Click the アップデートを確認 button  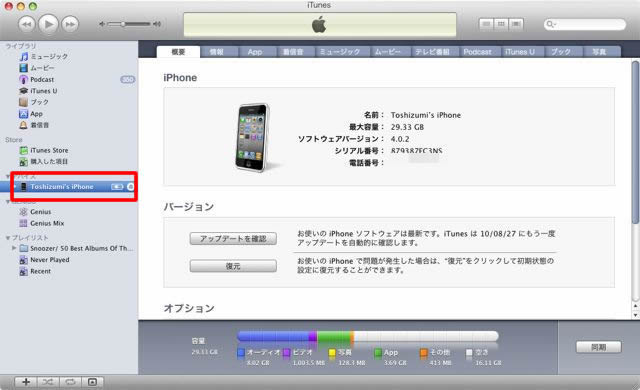(x=233, y=239)
